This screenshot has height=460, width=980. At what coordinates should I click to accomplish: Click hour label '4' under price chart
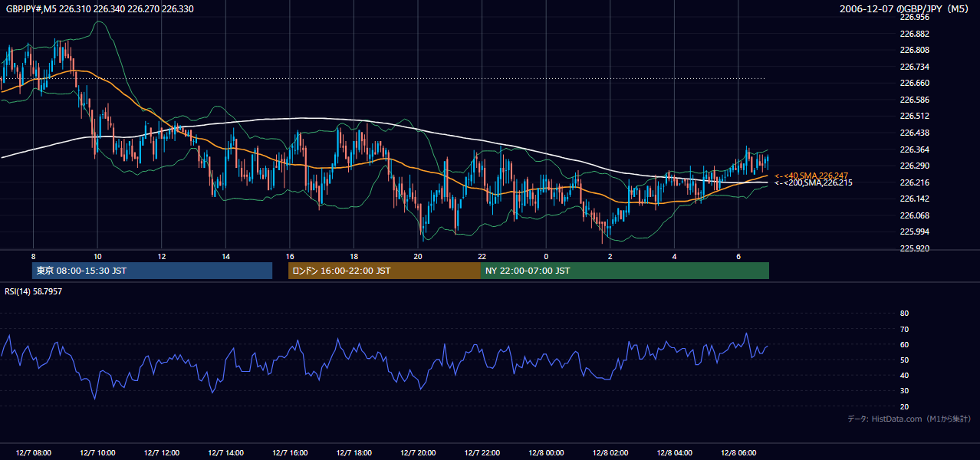674,256
